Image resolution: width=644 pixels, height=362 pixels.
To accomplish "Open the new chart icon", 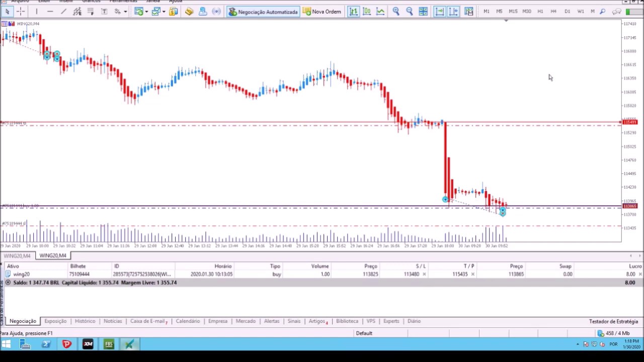I will [x=138, y=11].
